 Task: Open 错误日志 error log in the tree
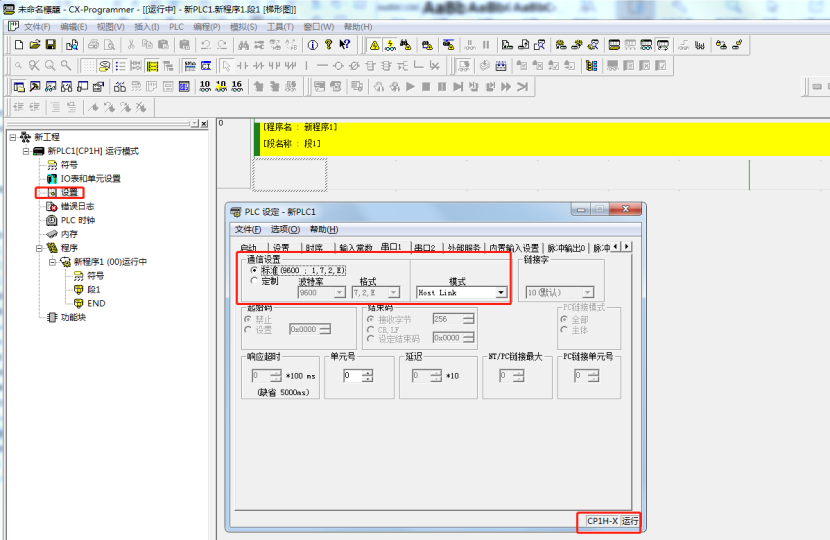click(x=77, y=206)
